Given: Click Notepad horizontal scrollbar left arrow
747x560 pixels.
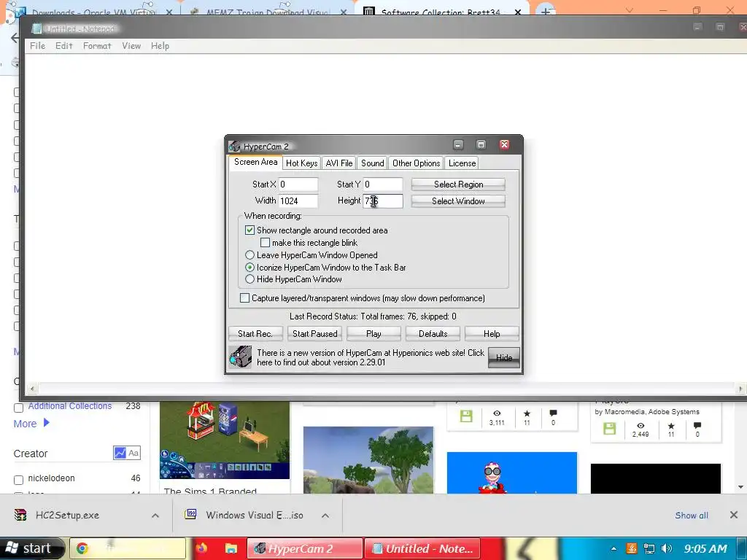Looking at the screenshot, I should (32, 389).
